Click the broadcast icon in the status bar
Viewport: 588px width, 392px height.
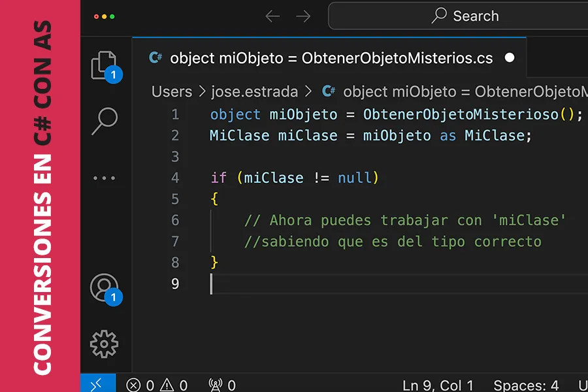[216, 385]
